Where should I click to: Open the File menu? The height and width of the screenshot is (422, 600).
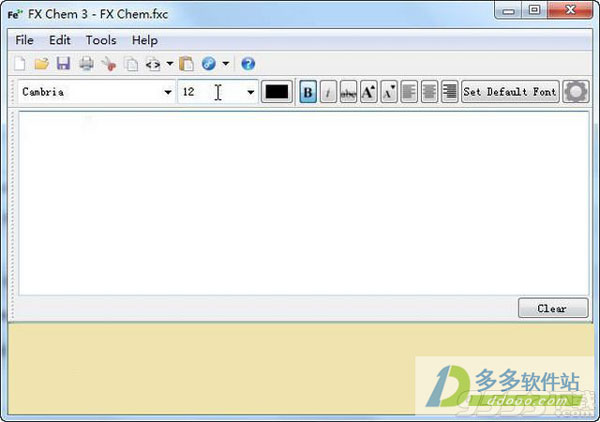[x=24, y=40]
